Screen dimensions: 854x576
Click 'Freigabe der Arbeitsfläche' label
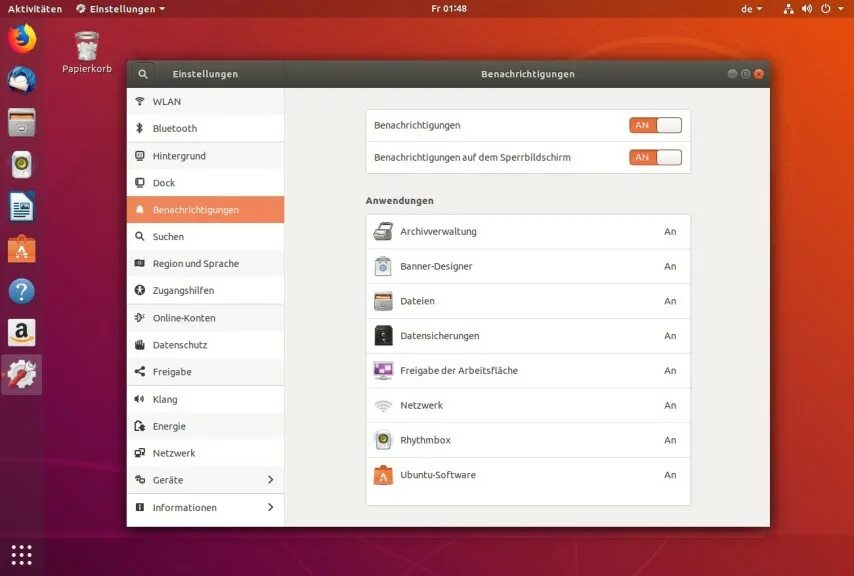pos(459,371)
